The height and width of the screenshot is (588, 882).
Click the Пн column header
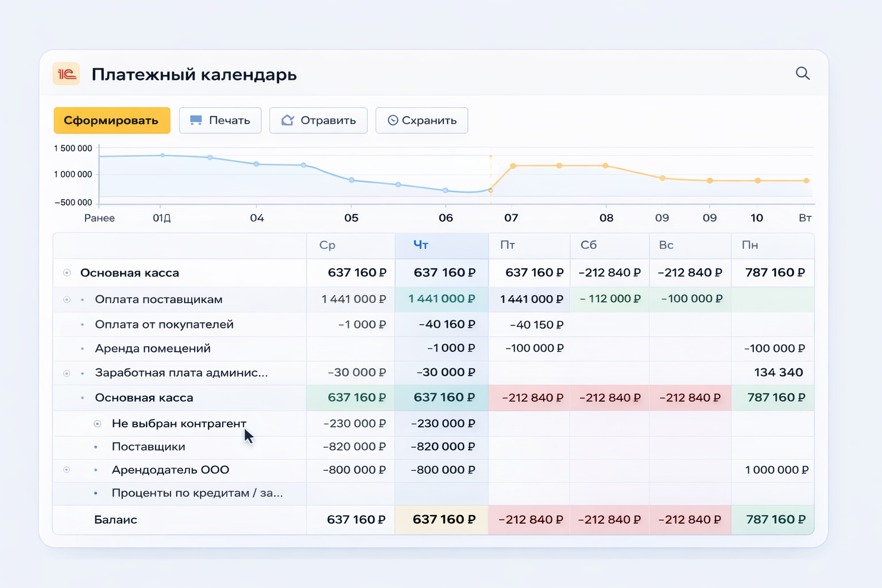click(x=750, y=245)
